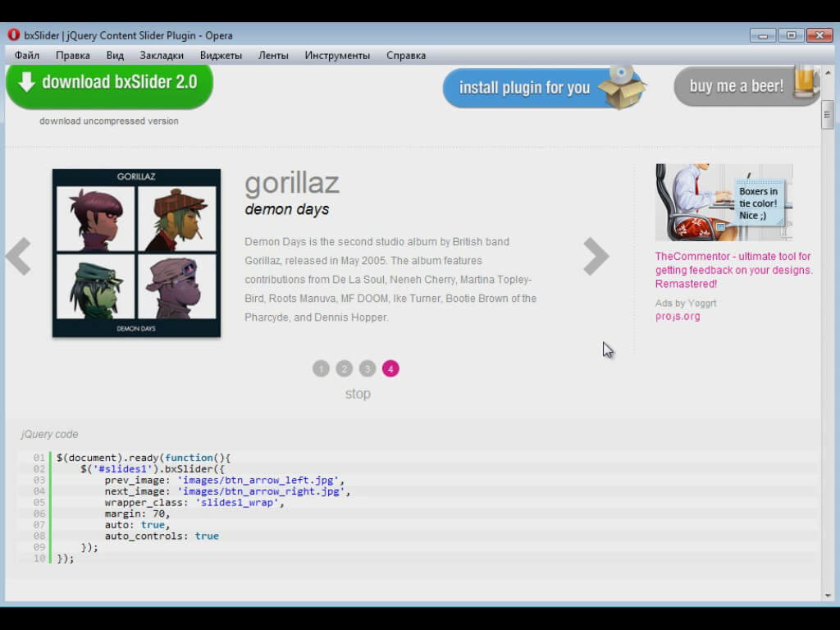Click code line 04 next_image text
840x630 pixels.
tap(228, 491)
